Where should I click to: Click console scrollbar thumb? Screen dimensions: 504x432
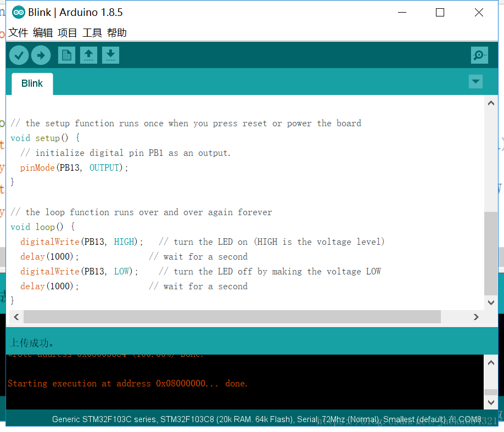(x=491, y=392)
